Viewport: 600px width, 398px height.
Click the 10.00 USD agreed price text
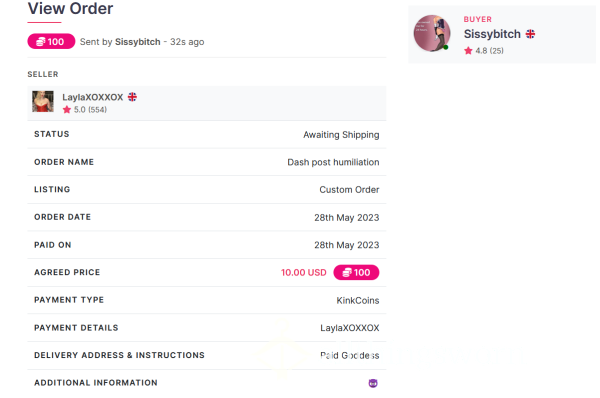coord(304,272)
